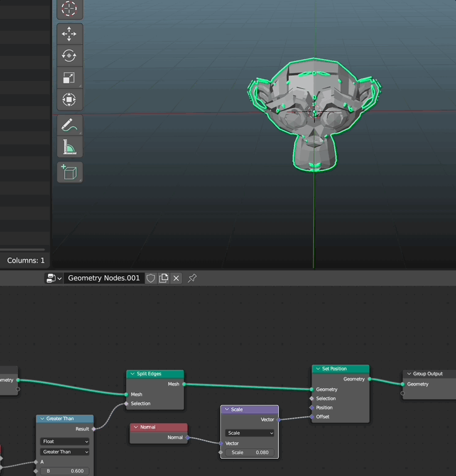Collapse the Split Edges node
The height and width of the screenshot is (476, 456).
point(133,374)
